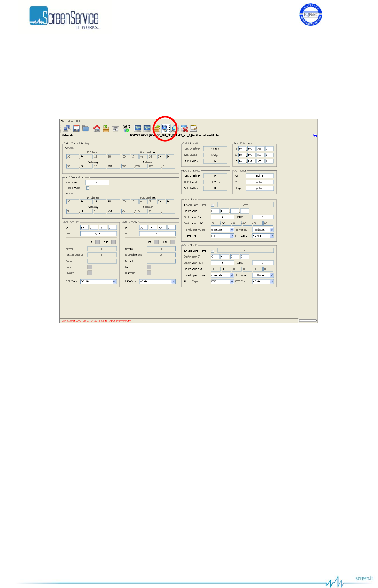Image resolution: width=378 pixels, height=588 pixels.
Task: Click the GbE 2 Speed value 10 Mb/s
Action: [215, 182]
